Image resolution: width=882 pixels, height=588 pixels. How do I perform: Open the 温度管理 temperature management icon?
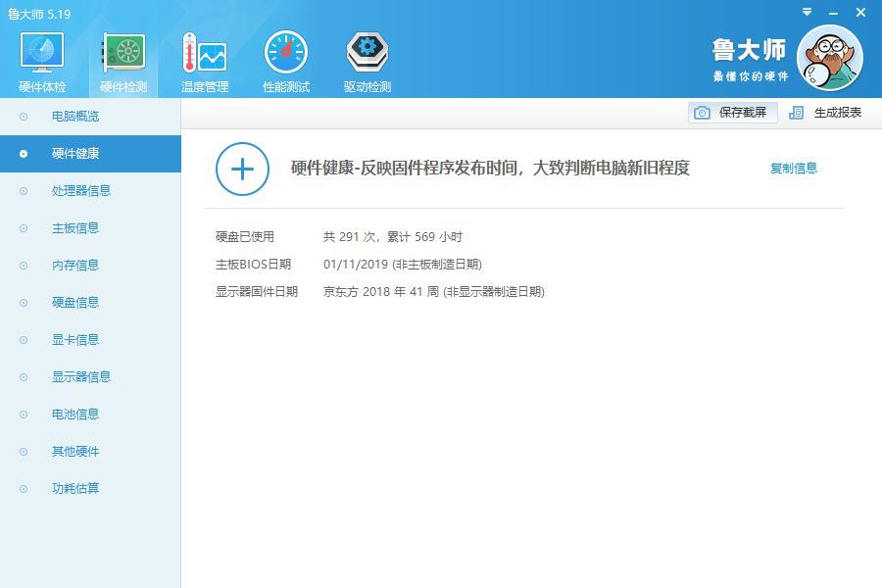click(x=205, y=52)
